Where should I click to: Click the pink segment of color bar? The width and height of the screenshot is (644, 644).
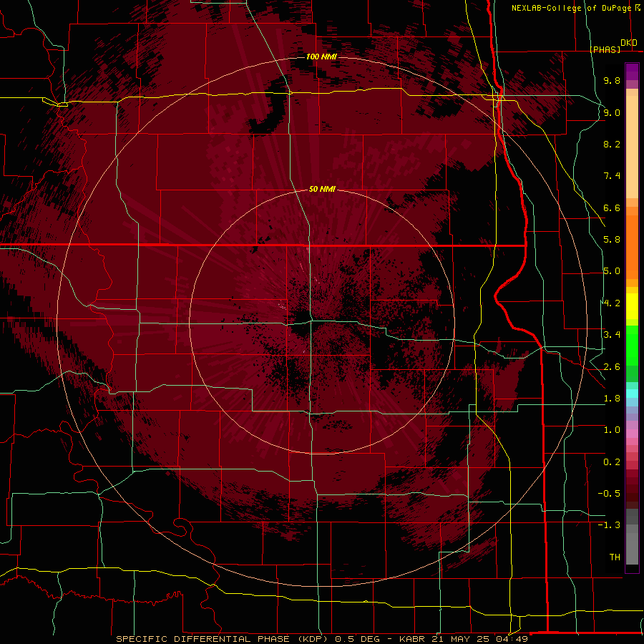pyautogui.click(x=632, y=434)
